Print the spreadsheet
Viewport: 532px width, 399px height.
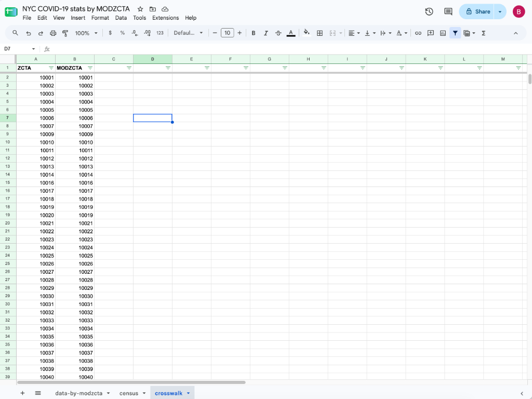click(53, 33)
